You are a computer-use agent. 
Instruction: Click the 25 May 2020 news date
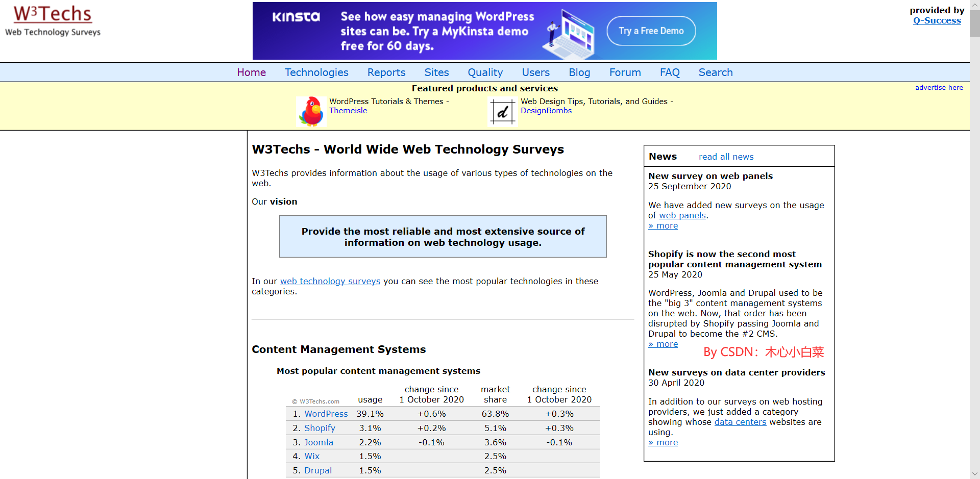675,274
